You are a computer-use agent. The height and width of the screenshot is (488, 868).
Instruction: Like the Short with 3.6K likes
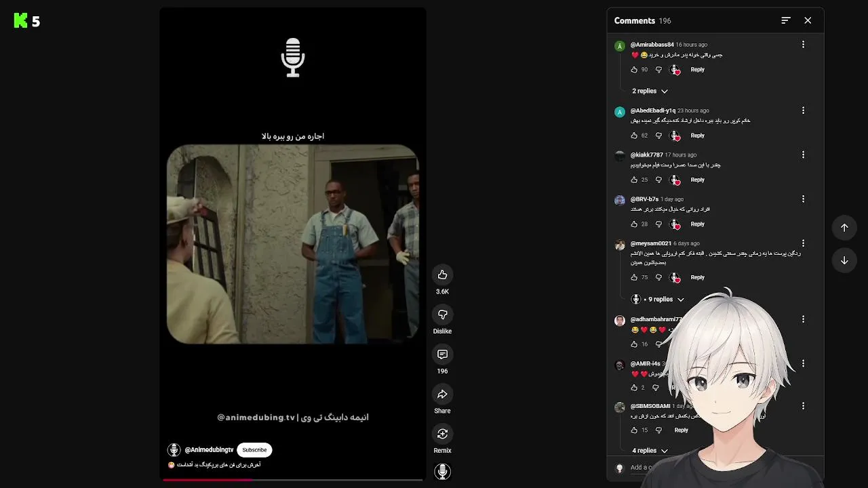[442, 274]
